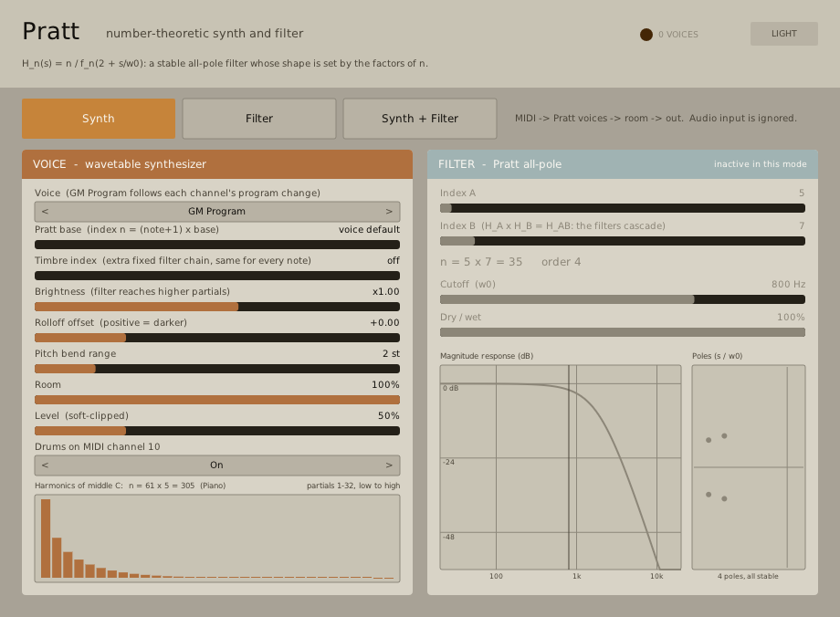
Task: Click the 'x1.00' brightness value
Action: click(385, 292)
